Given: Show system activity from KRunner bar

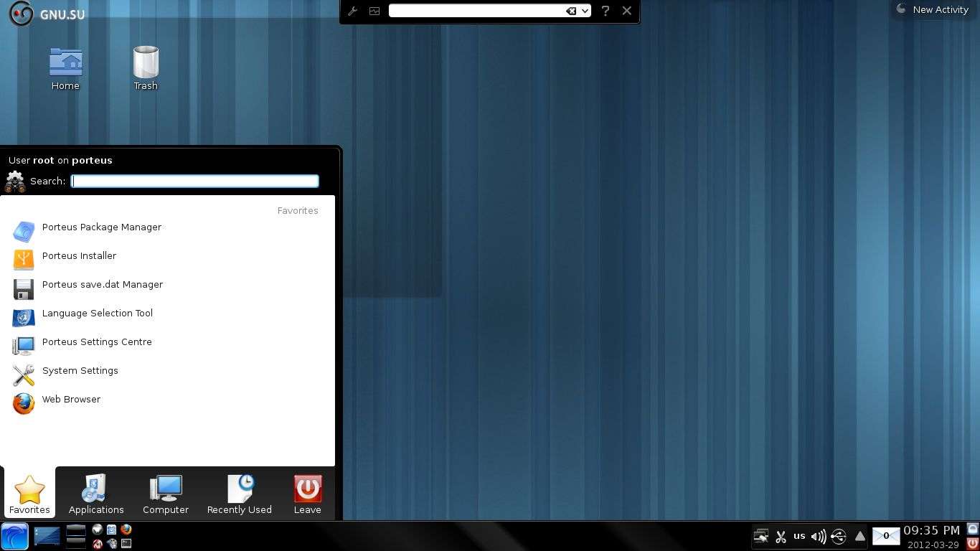Looking at the screenshot, I should point(374,11).
